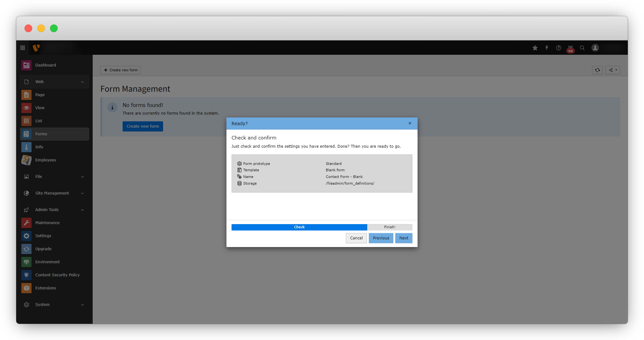Image resolution: width=644 pixels, height=340 pixels.
Task: Click the search magnifier icon
Action: tap(582, 48)
